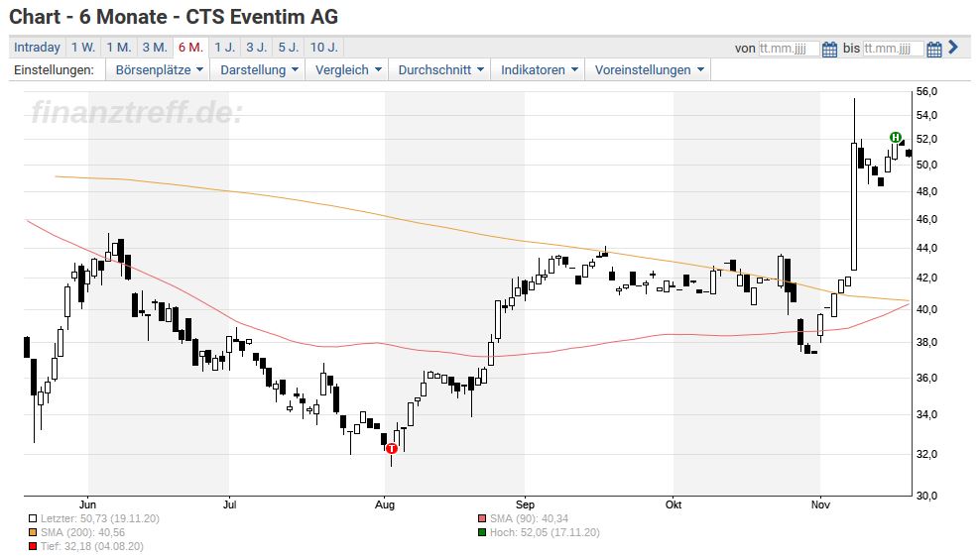Click the blue arrow to apply date range

pyautogui.click(x=953, y=47)
